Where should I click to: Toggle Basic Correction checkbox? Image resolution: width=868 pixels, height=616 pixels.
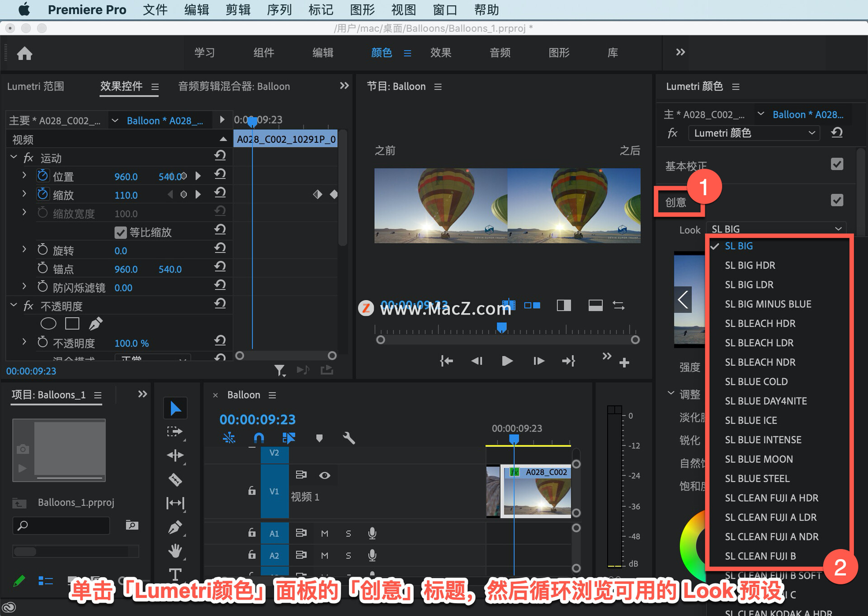pyautogui.click(x=837, y=164)
